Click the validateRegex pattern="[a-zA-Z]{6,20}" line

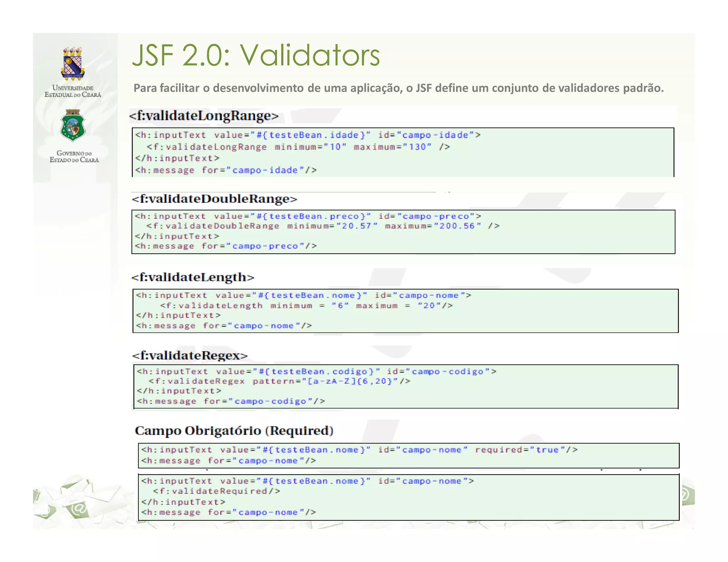click(x=279, y=381)
